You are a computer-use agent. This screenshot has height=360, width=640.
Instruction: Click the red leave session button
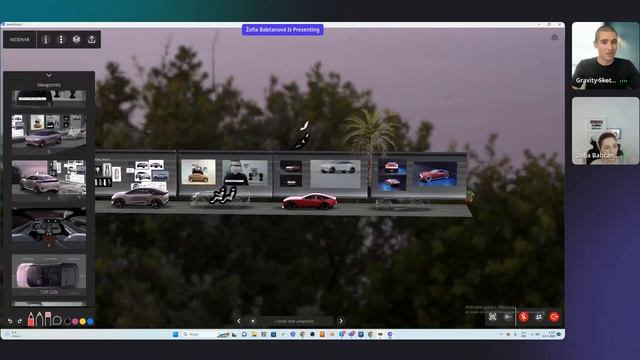point(554,317)
